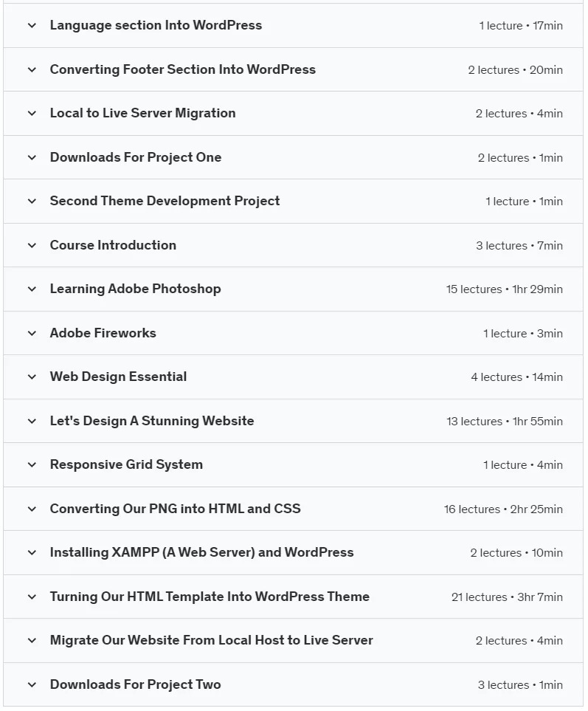The width and height of the screenshot is (588, 711).
Task: Expand Course Introduction section arrow
Action: 32,245
